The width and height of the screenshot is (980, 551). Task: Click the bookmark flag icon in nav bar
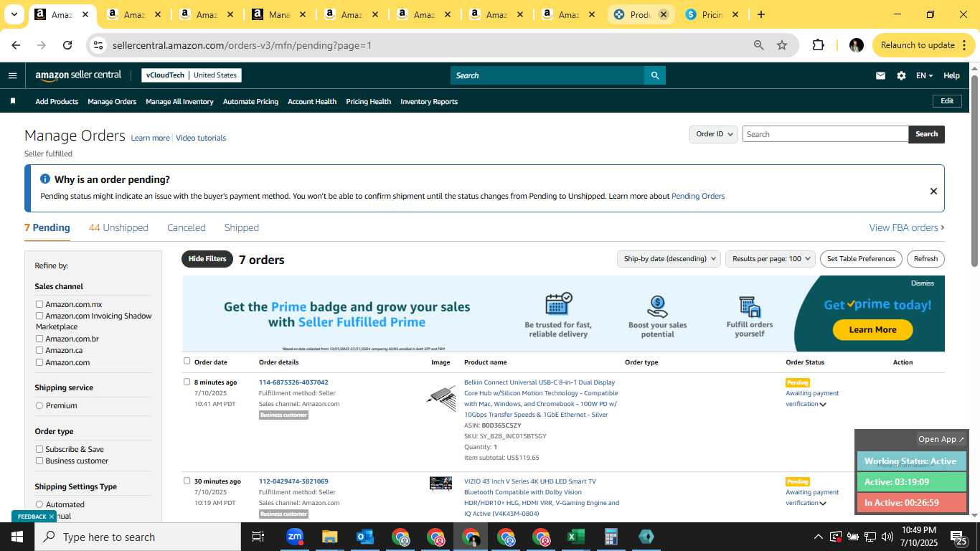pos(12,101)
